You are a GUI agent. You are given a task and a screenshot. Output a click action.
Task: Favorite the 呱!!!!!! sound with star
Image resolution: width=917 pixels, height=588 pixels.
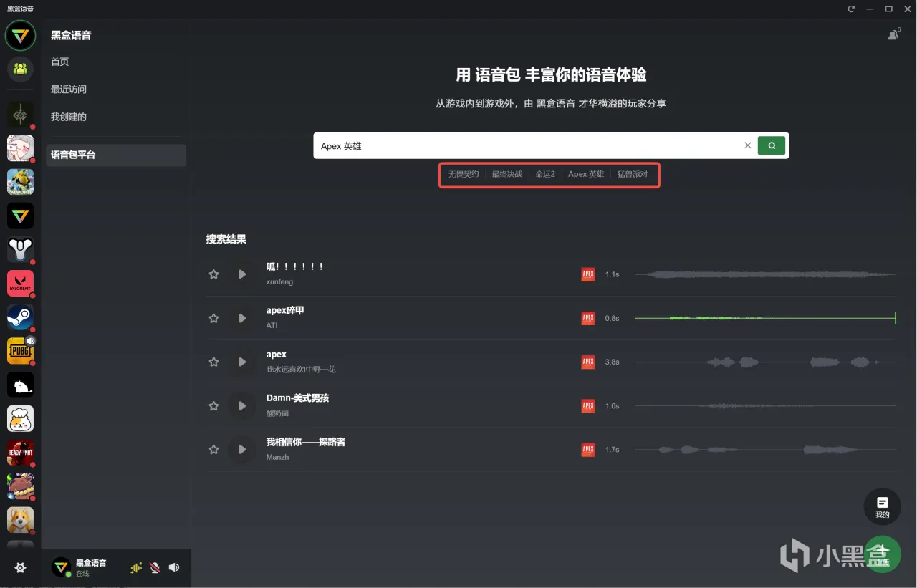click(x=213, y=274)
